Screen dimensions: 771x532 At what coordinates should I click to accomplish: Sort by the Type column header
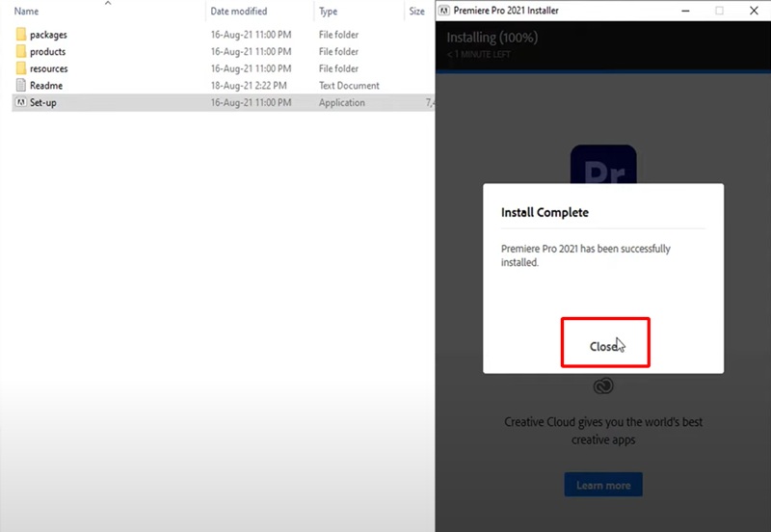328,11
